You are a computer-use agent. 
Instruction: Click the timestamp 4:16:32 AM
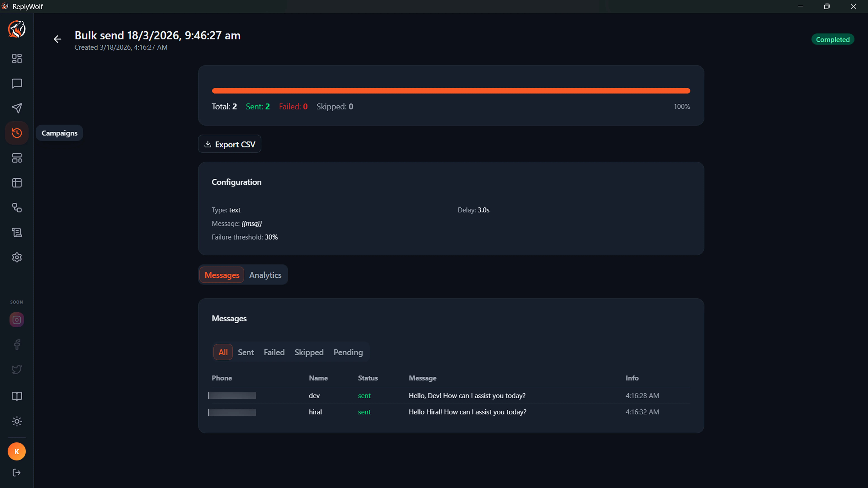[642, 412]
